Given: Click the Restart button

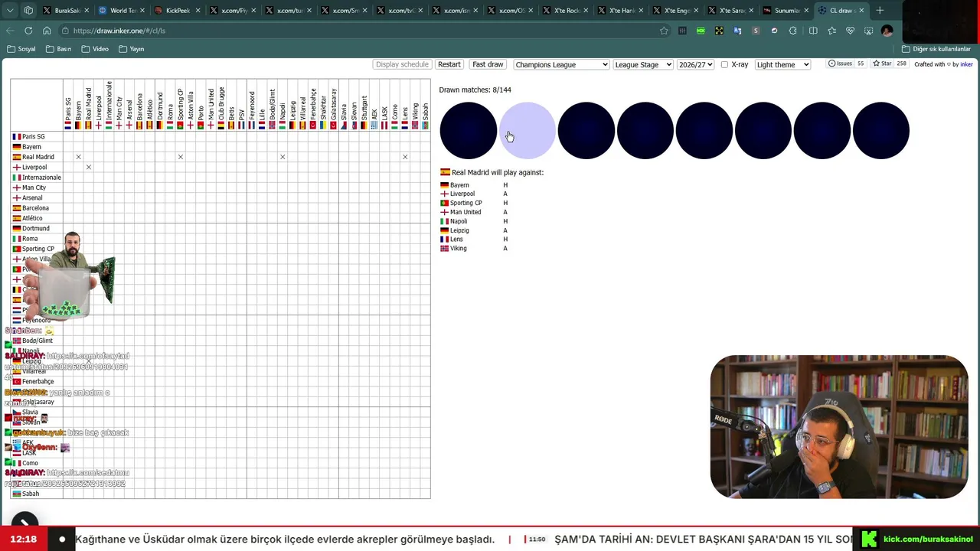Looking at the screenshot, I should point(449,64).
